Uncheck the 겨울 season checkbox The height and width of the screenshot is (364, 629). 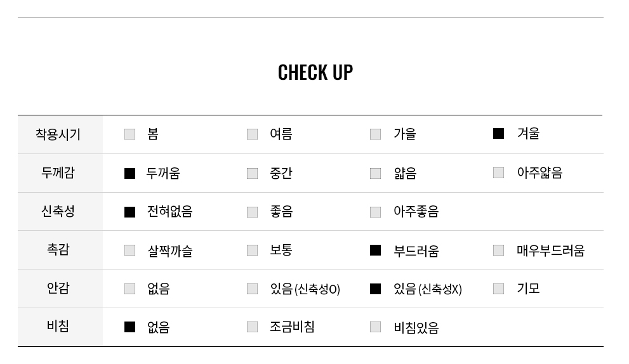pyautogui.click(x=499, y=134)
